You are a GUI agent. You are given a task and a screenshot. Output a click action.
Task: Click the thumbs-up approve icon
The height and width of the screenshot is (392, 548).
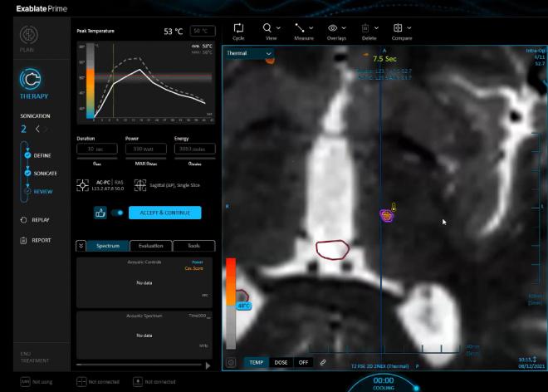(x=100, y=213)
